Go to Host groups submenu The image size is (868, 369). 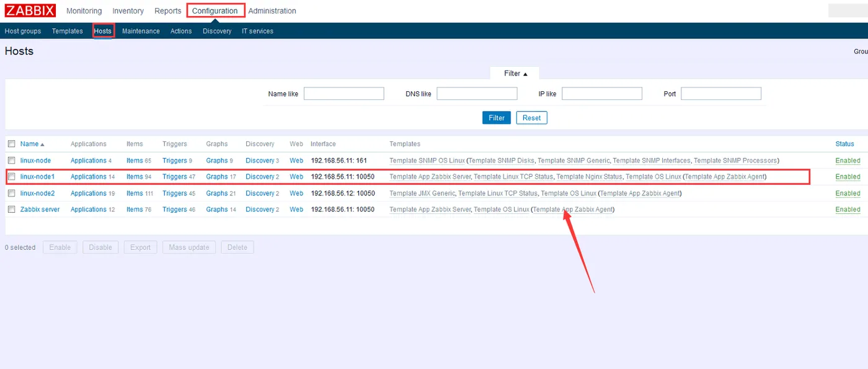coord(23,31)
